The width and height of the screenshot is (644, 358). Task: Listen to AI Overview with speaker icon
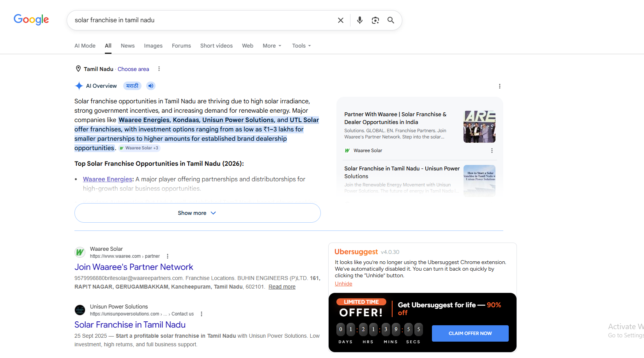(x=151, y=86)
